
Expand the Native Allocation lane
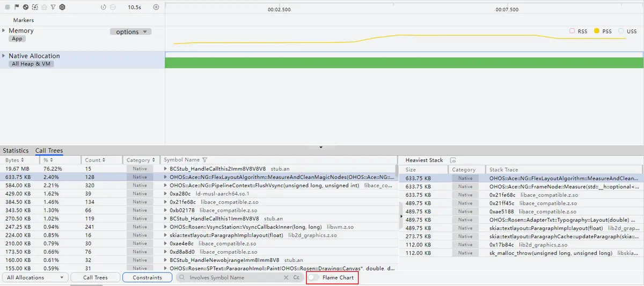tap(4, 56)
